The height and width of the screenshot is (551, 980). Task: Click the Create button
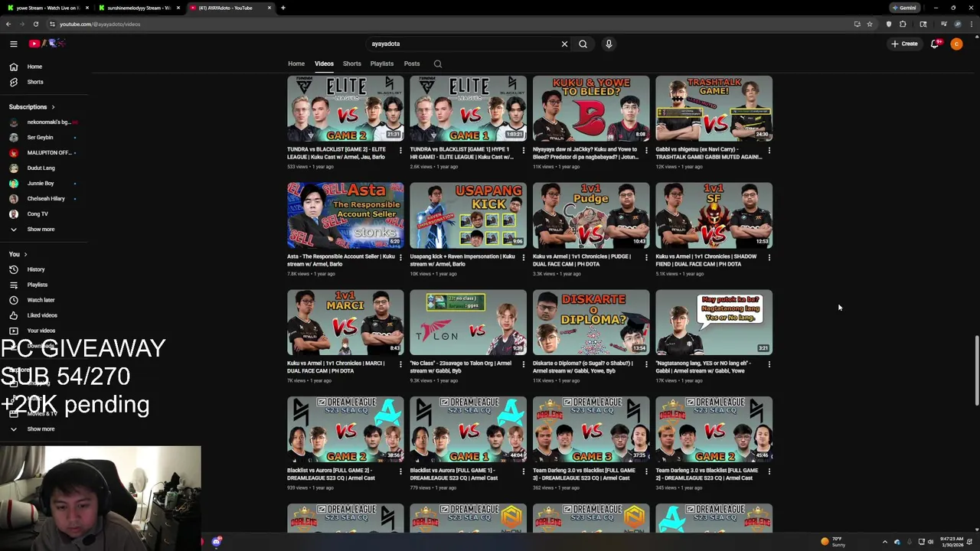(x=904, y=44)
